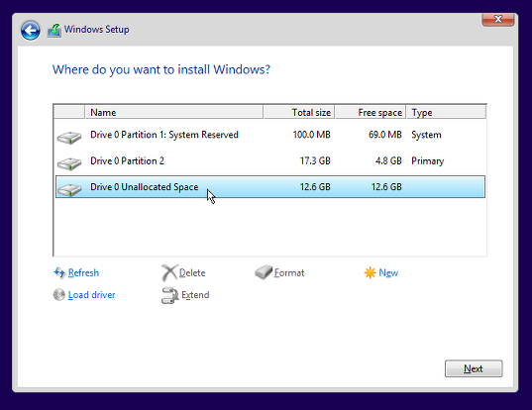The height and width of the screenshot is (410, 532).
Task: Click the Delete X icon
Action: (x=169, y=273)
